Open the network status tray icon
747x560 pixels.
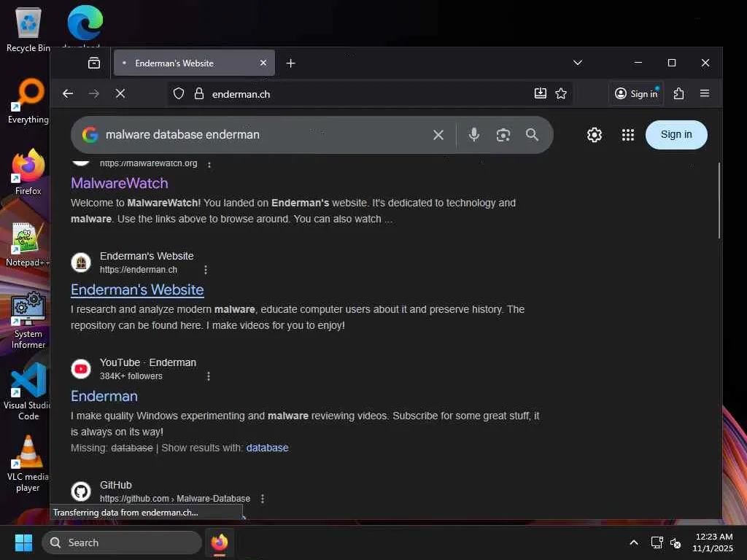[657, 542]
